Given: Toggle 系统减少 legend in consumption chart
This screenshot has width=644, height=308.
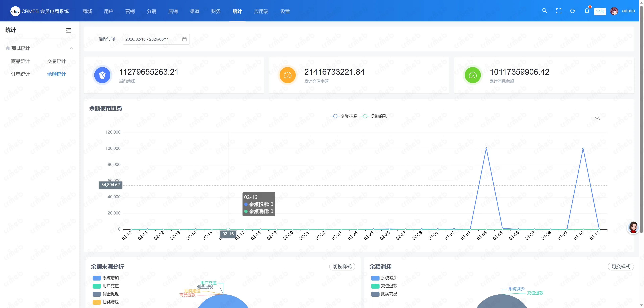Looking at the screenshot, I should click(x=384, y=278).
